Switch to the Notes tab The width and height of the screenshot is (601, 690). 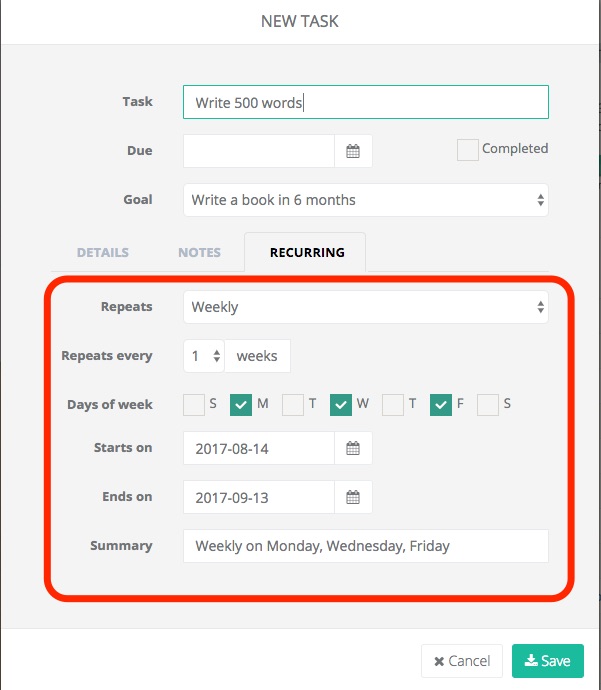click(x=199, y=253)
